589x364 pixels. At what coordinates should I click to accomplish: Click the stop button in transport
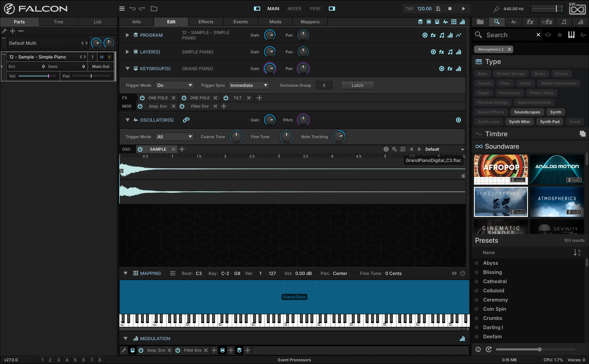click(450, 9)
